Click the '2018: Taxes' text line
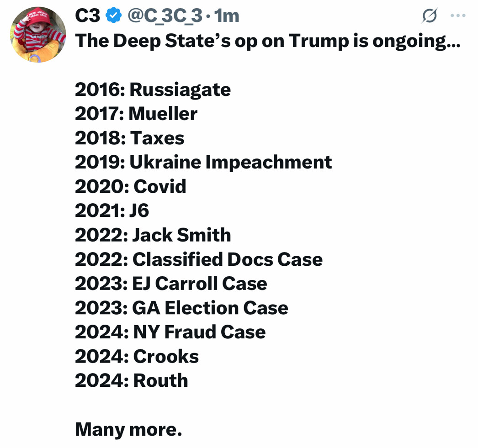Screen dimensions: 478x448 tap(129, 138)
